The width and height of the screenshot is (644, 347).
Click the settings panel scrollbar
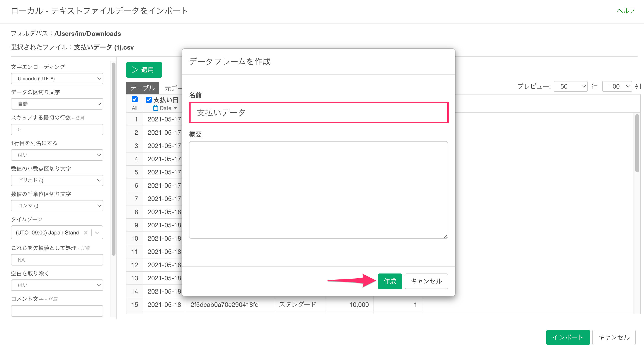[113, 159]
